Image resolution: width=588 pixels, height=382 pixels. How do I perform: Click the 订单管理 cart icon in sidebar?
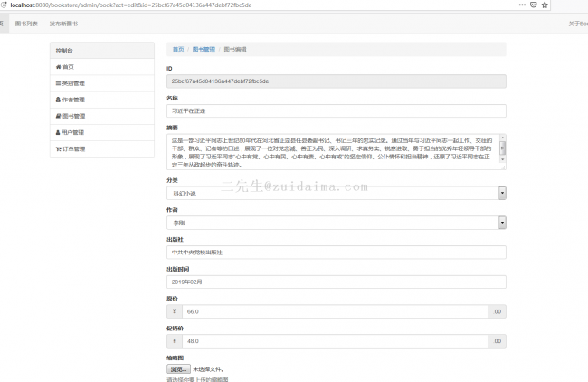59,148
